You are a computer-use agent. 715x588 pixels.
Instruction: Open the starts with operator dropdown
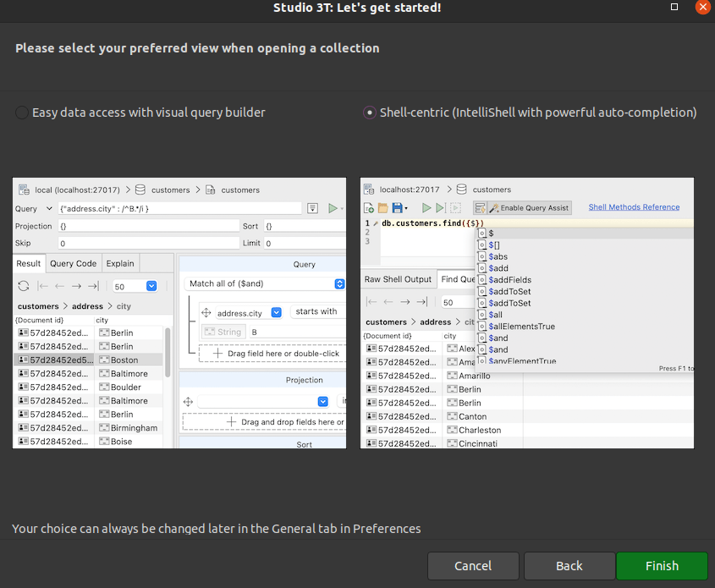pyautogui.click(x=318, y=311)
